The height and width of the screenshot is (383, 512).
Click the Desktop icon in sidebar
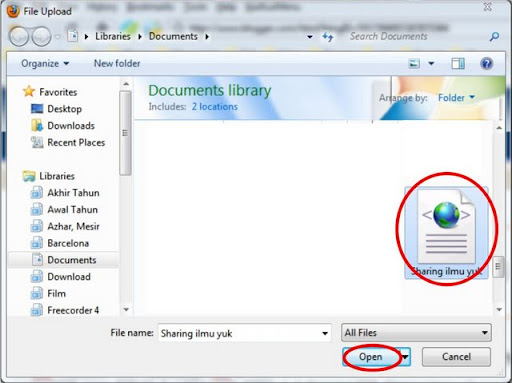[37, 109]
